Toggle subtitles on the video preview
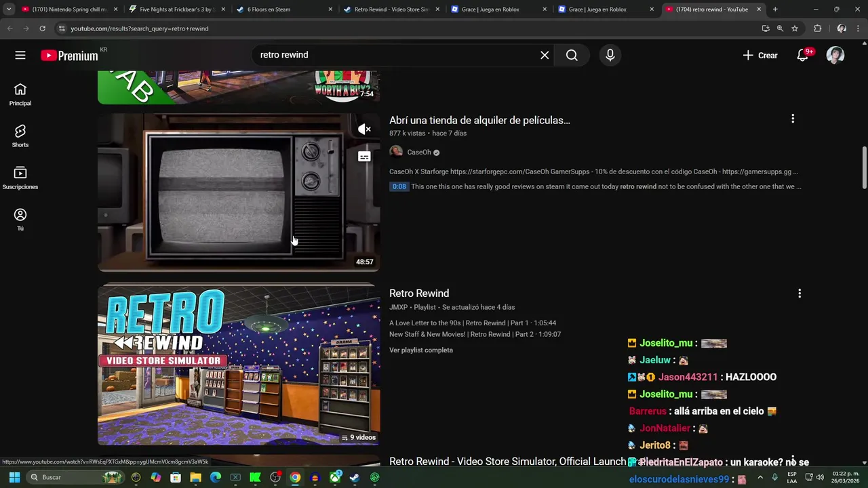Screen dimensions: 868x488 pos(364,157)
